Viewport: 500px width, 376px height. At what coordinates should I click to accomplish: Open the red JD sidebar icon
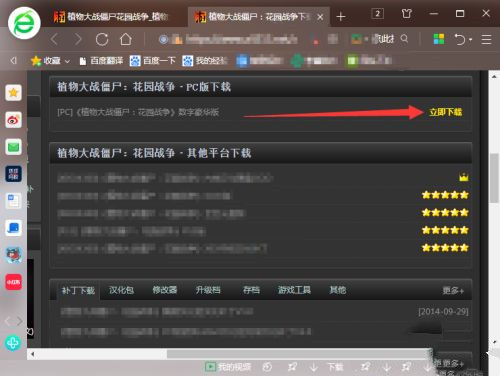pyautogui.click(x=13, y=282)
